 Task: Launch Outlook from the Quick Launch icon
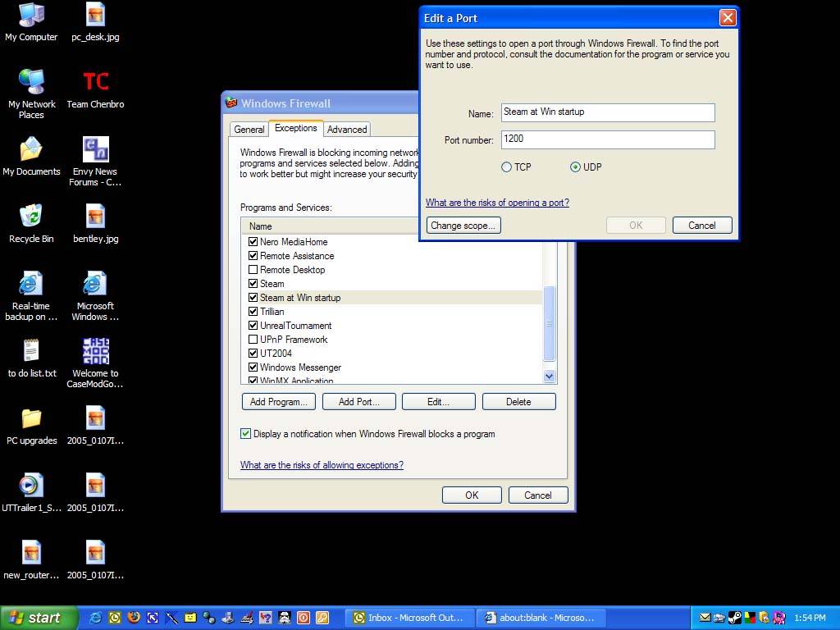pyautogui.click(x=115, y=618)
